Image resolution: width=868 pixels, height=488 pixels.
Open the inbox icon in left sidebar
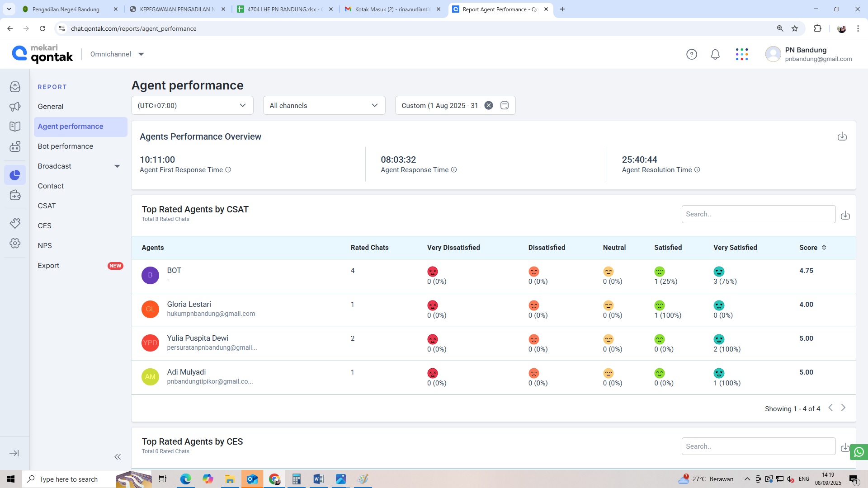[15, 87]
